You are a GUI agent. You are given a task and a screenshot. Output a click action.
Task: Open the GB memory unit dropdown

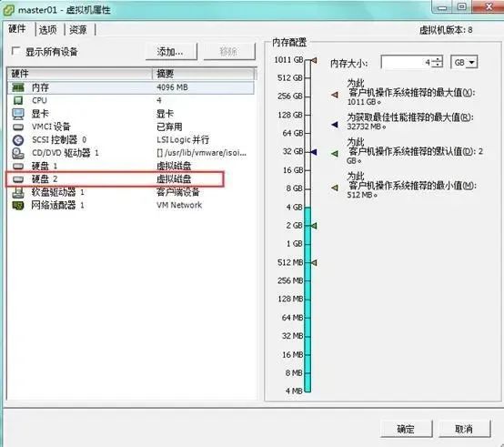[x=465, y=62]
